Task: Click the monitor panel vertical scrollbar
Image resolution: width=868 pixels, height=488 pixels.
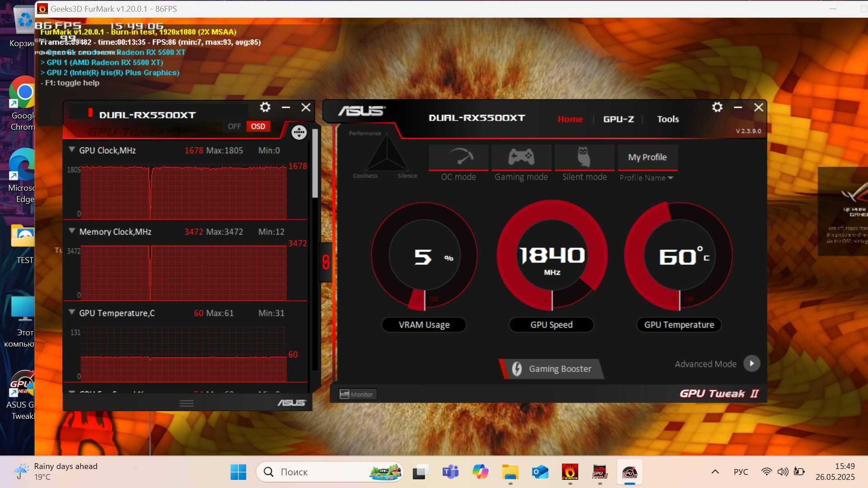Action: coord(315,164)
